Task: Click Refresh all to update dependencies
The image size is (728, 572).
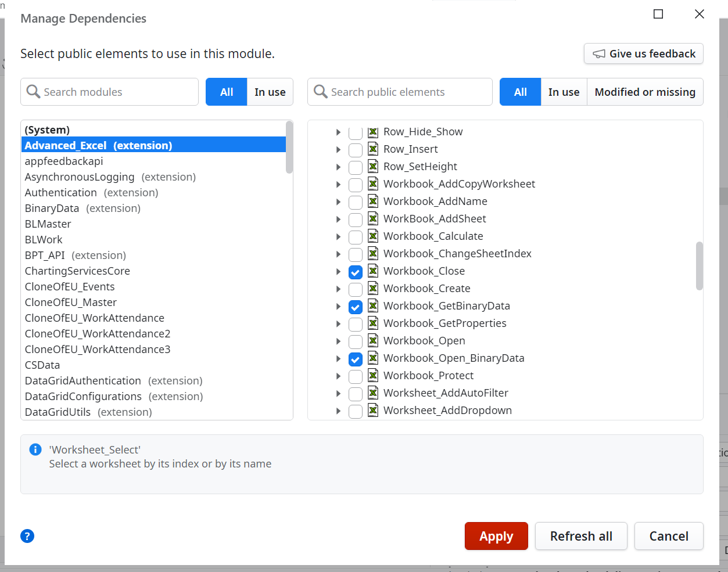Action: 581,535
